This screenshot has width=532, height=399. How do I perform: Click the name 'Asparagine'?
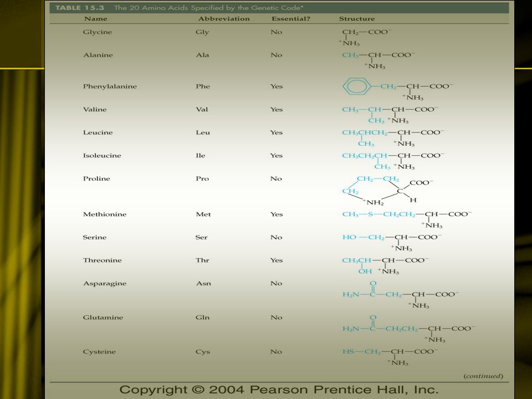(105, 284)
